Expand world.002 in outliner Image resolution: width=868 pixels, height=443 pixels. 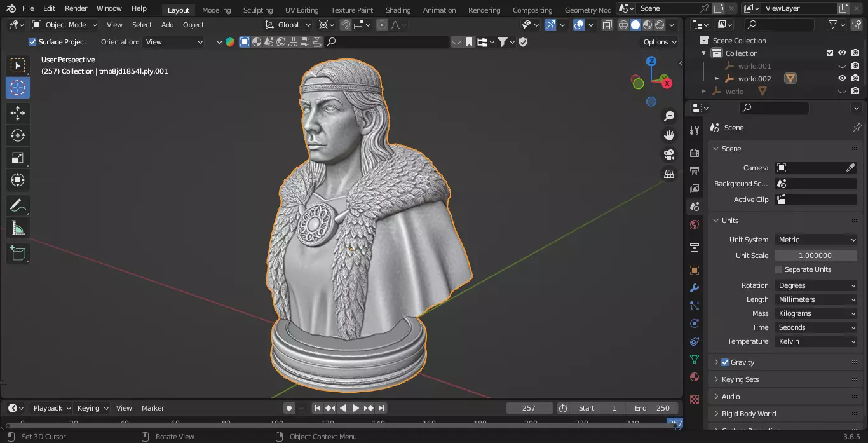coord(717,79)
